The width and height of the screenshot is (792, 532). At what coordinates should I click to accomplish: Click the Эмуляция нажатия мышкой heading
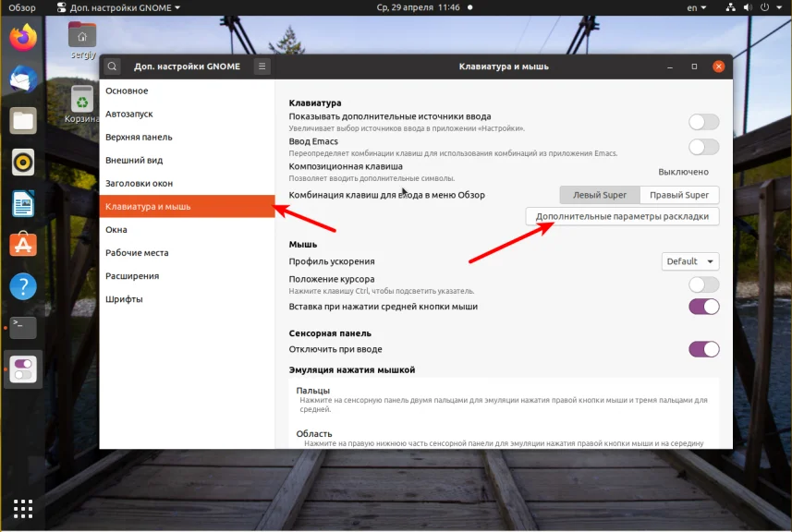click(x=352, y=370)
